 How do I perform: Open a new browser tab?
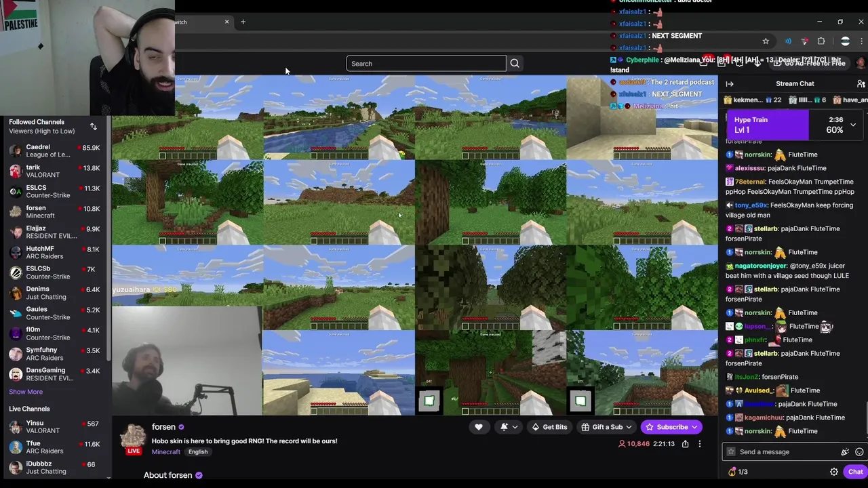pos(243,22)
